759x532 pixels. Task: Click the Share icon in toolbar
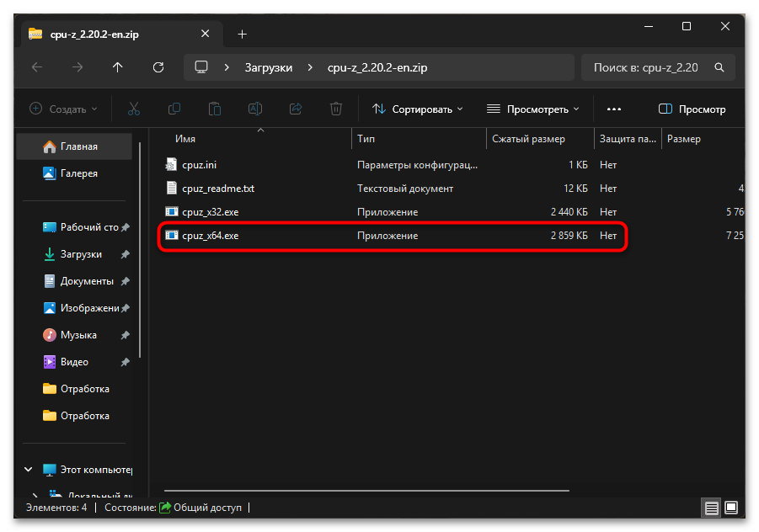click(296, 109)
